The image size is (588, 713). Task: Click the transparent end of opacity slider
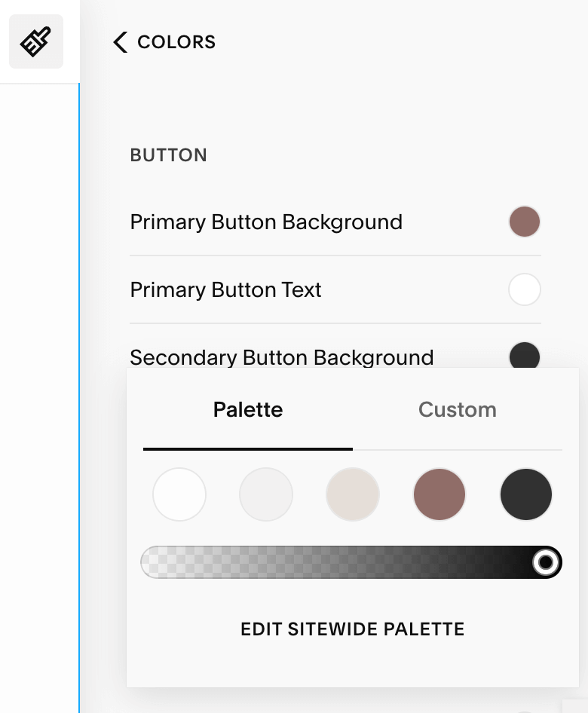156,562
